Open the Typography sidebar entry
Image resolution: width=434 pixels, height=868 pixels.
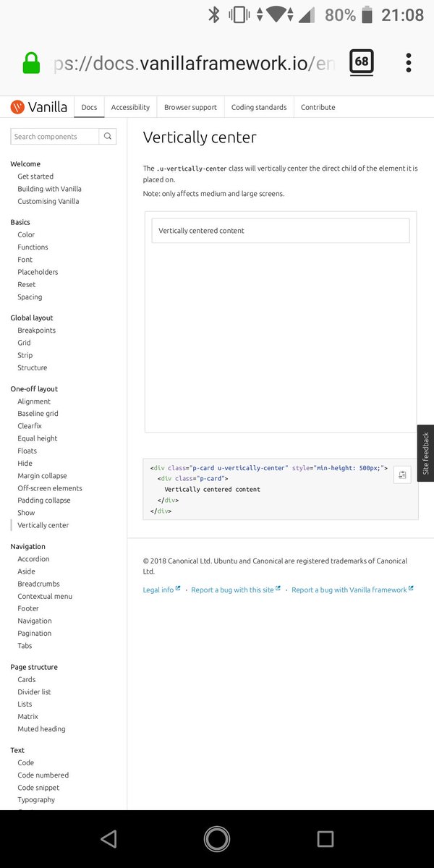pyautogui.click(x=36, y=800)
